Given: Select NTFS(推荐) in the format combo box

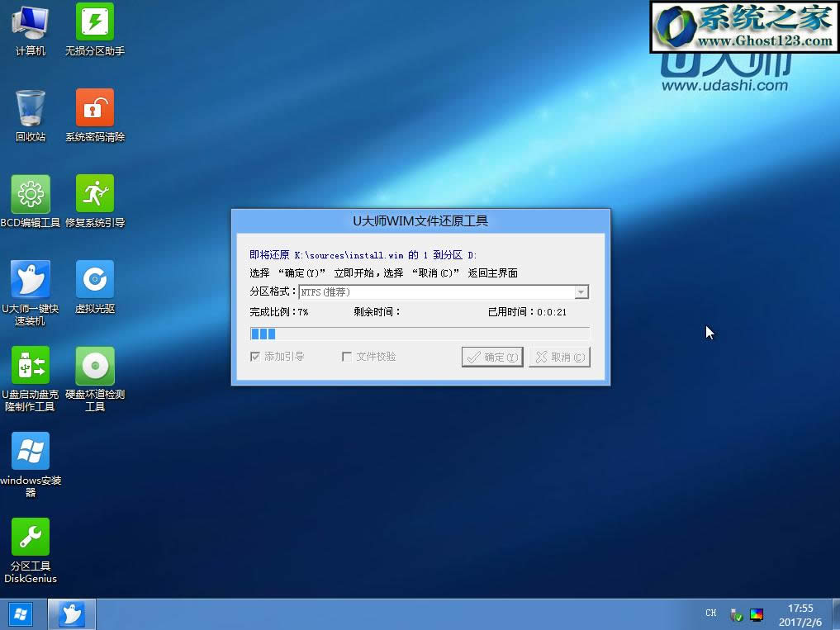Looking at the screenshot, I should (x=372, y=291).
